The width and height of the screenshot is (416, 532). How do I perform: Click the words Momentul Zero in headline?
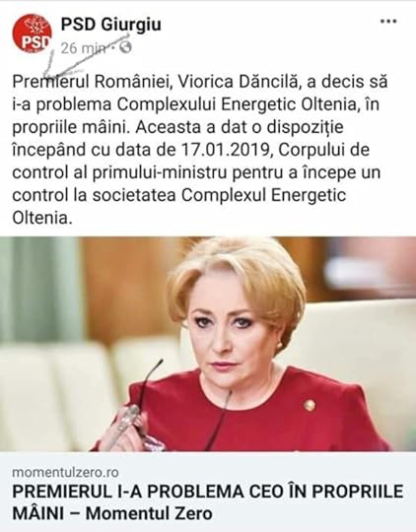point(149,514)
